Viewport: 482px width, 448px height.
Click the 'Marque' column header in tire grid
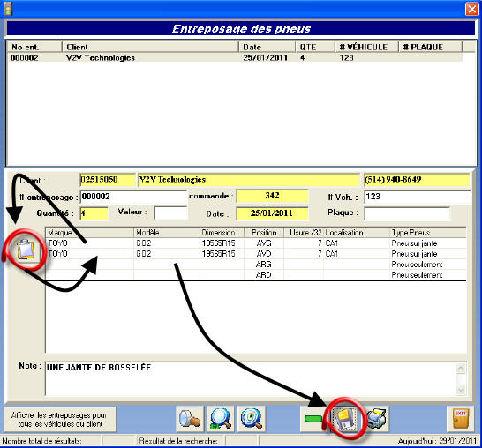[89, 233]
